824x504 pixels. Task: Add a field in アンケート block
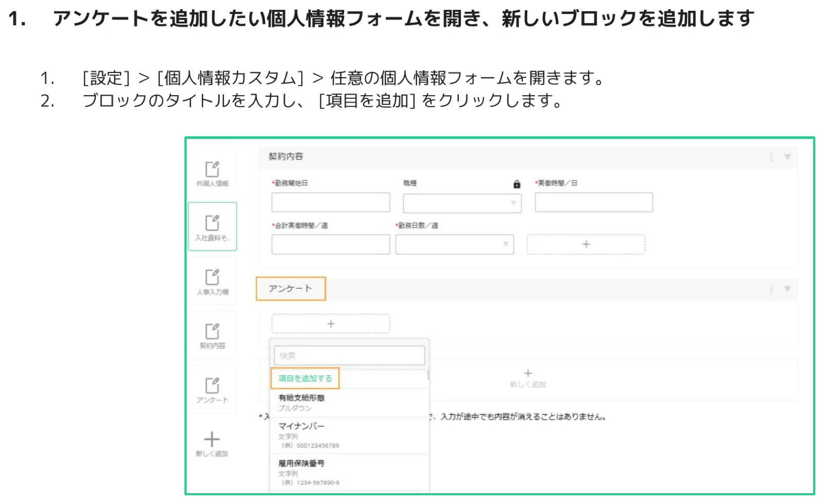331,324
